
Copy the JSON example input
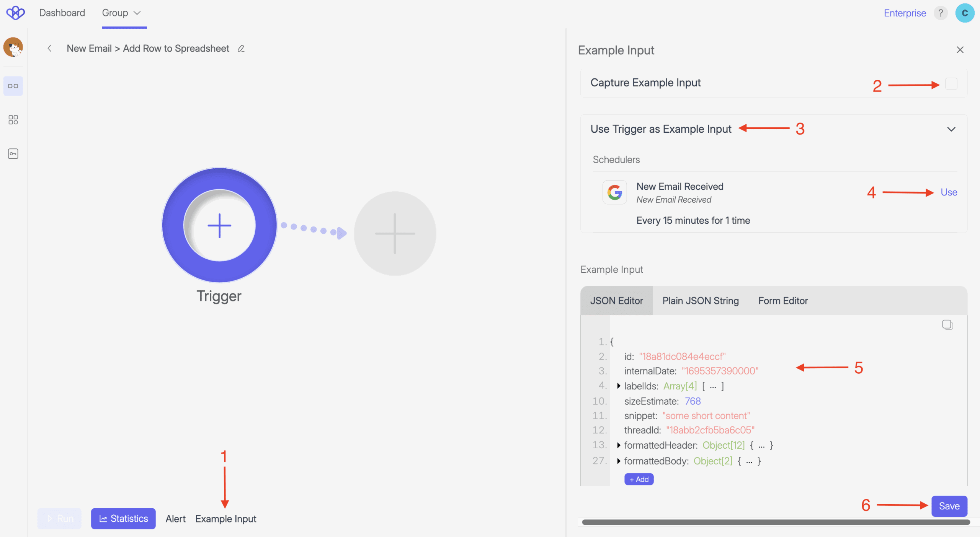coord(947,325)
